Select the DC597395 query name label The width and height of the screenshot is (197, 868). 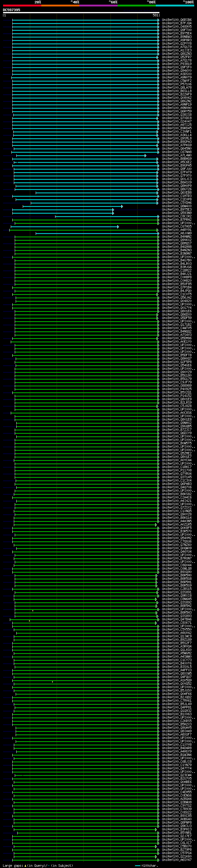(x=11, y=10)
